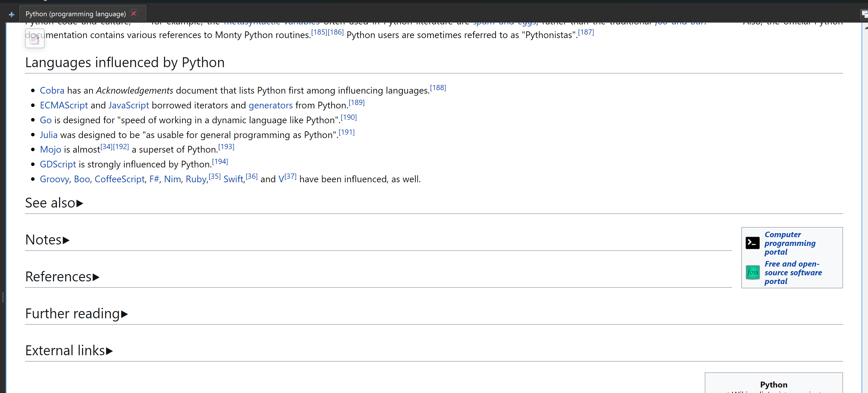Click the plus new tab icon

[x=11, y=15]
